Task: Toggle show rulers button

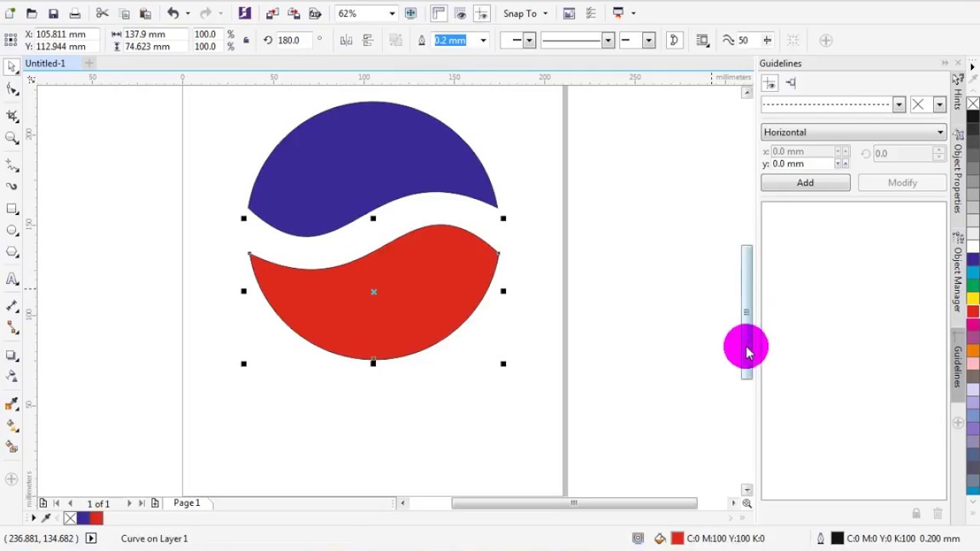Action: click(439, 14)
